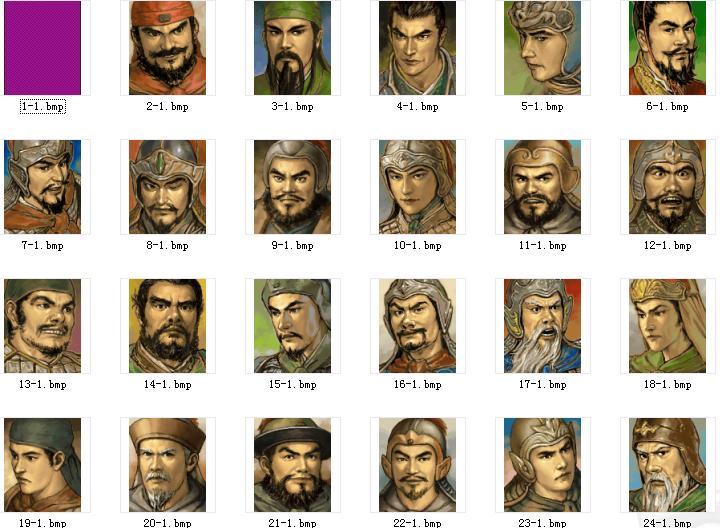Pick the 17-1.bmp white-bearded elder portrait

(542, 326)
